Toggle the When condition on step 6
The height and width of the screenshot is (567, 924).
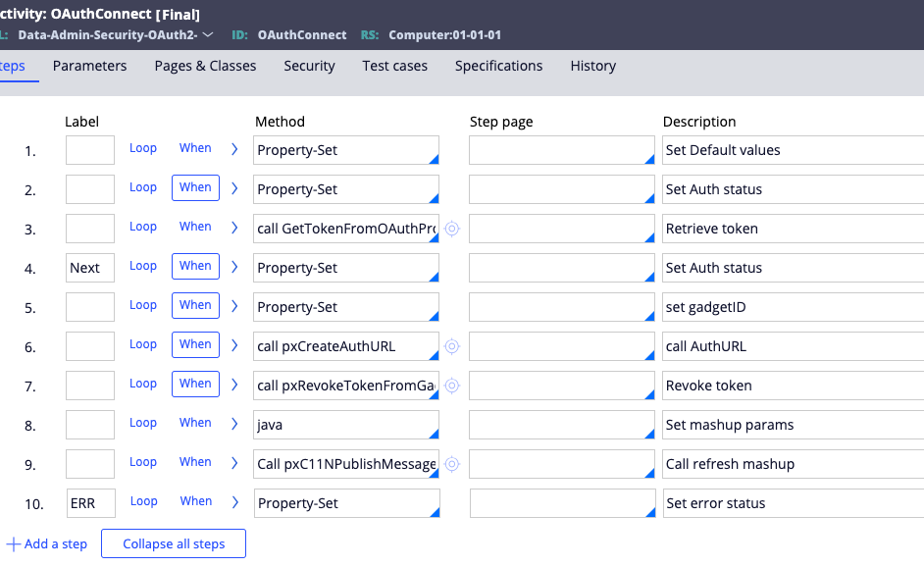(195, 344)
